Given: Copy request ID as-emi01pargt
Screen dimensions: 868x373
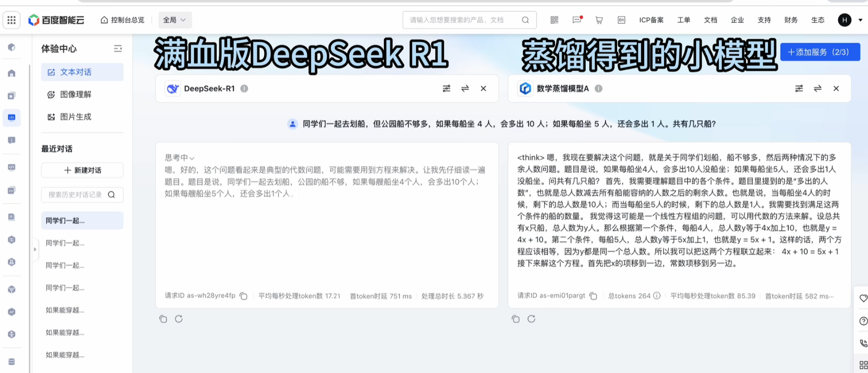Looking at the screenshot, I should pos(593,296).
